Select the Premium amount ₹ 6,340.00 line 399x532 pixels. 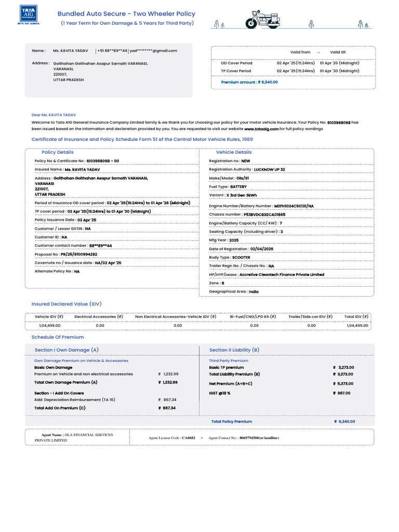(249, 82)
